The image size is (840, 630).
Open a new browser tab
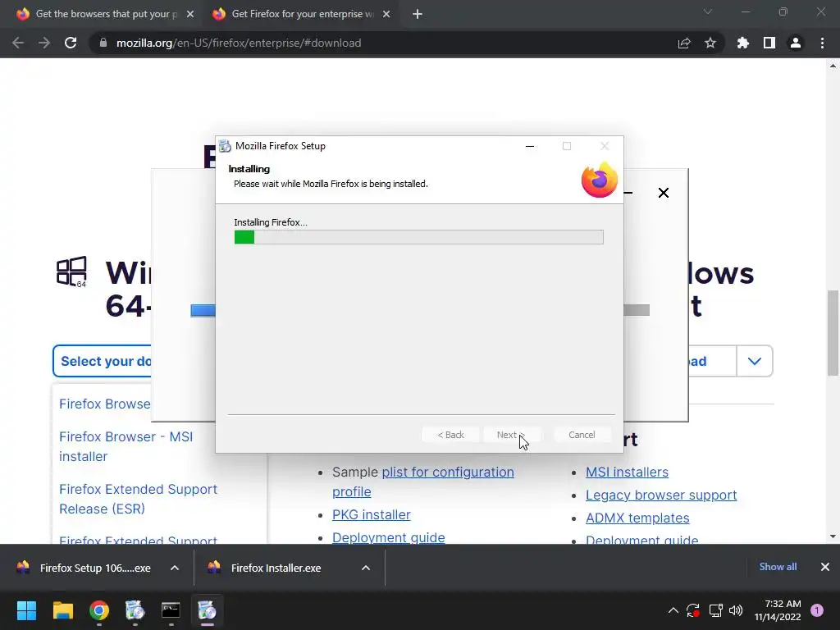point(418,14)
